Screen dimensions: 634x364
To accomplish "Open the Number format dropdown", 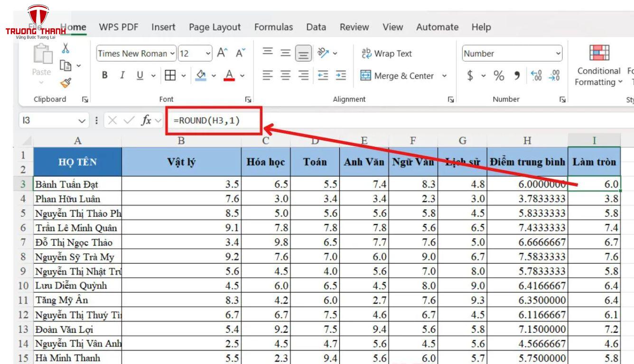I will click(x=558, y=54).
